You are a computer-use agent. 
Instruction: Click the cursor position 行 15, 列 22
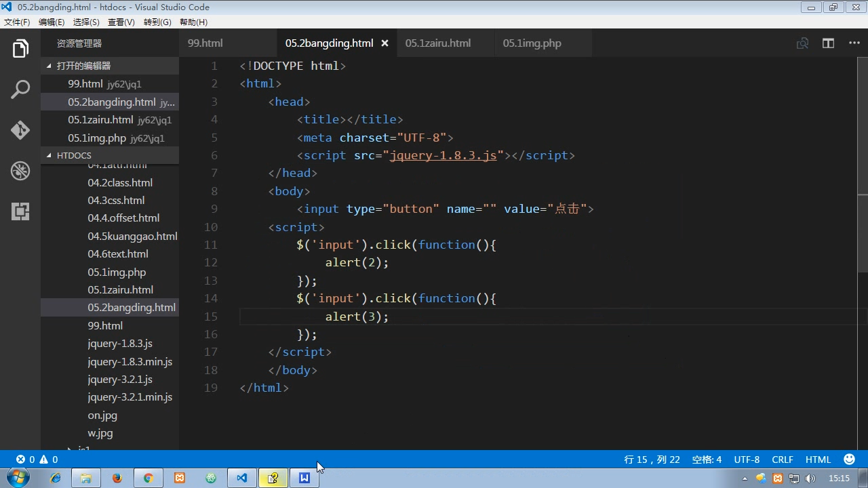[x=652, y=460]
